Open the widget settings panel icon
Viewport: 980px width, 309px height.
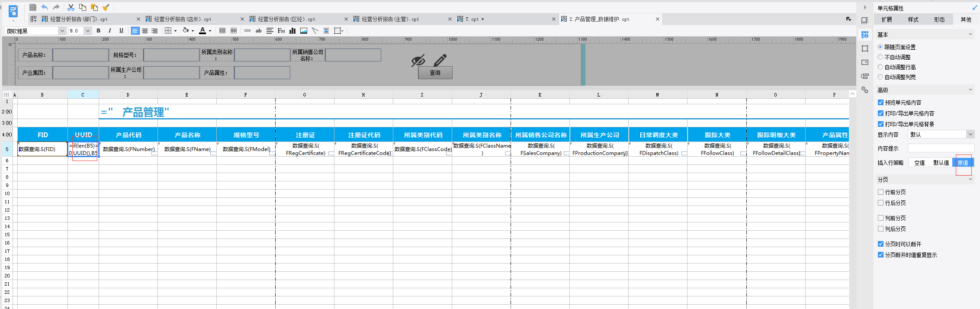[865, 62]
